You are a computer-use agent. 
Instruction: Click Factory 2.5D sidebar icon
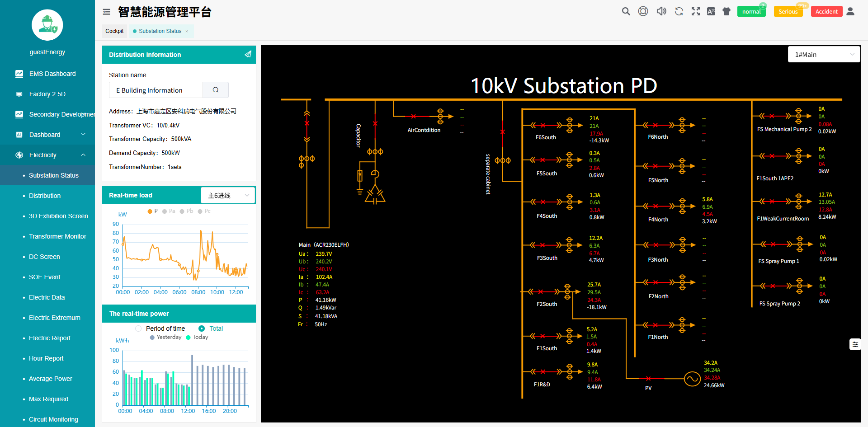[x=19, y=94]
